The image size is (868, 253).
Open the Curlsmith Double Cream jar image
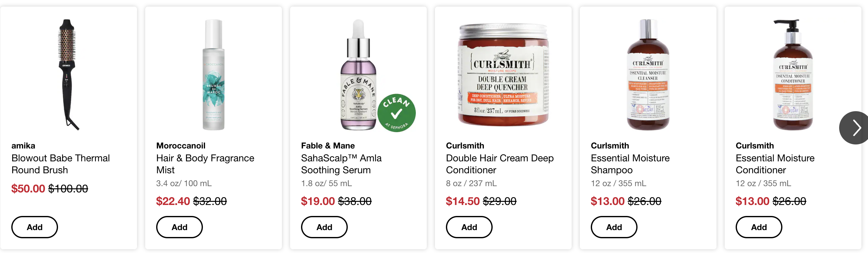click(503, 75)
